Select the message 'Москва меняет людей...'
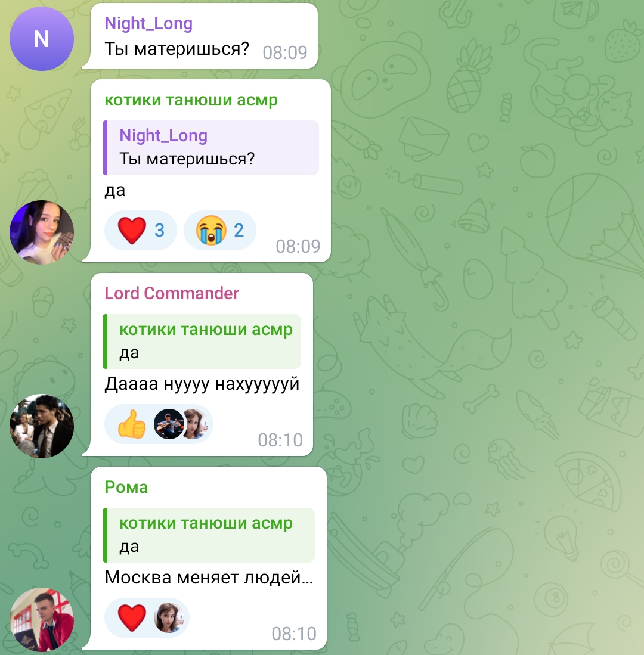 point(209,578)
